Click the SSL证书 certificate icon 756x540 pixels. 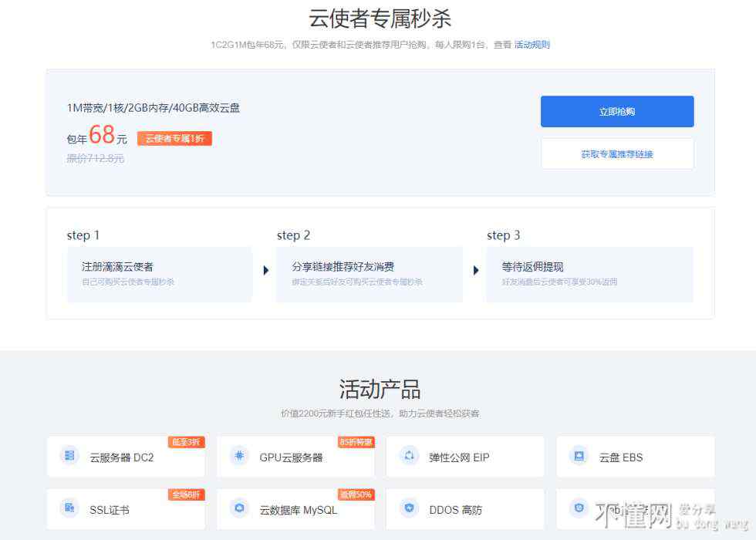[70, 508]
